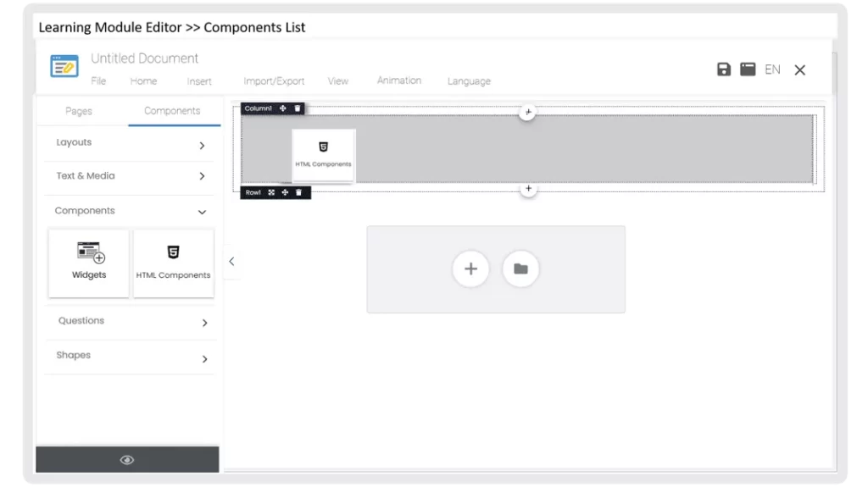
Task: Select the dropped HTML Components block in the column
Action: click(323, 155)
